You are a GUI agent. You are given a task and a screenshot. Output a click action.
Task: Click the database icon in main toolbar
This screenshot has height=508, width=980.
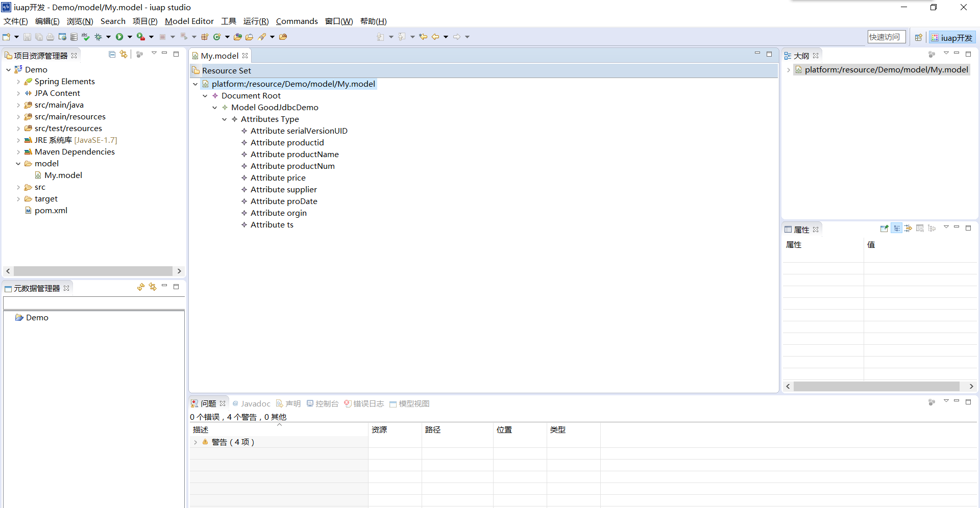click(x=74, y=37)
